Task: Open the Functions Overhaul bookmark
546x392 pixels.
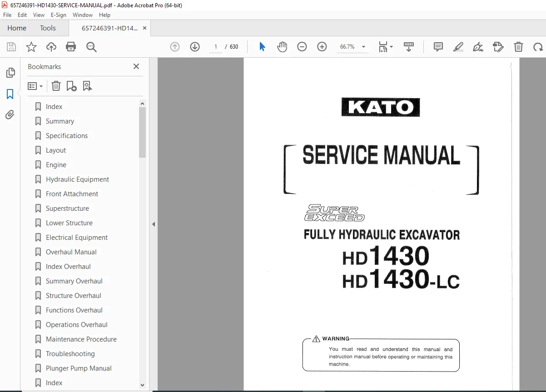Action: click(74, 310)
